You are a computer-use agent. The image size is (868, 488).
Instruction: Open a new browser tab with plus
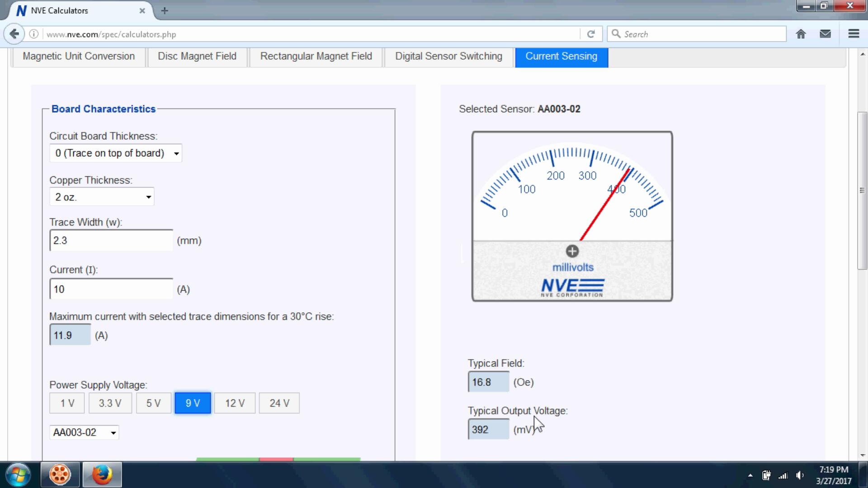[x=165, y=10]
